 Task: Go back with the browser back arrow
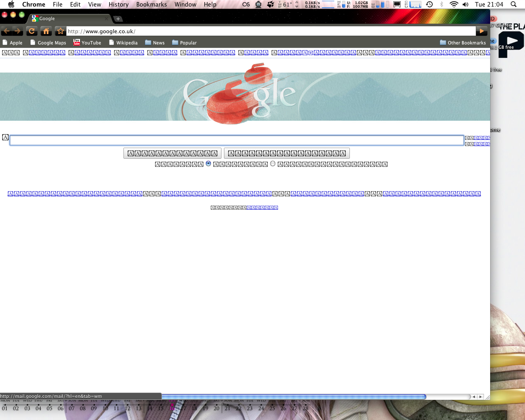(x=7, y=31)
